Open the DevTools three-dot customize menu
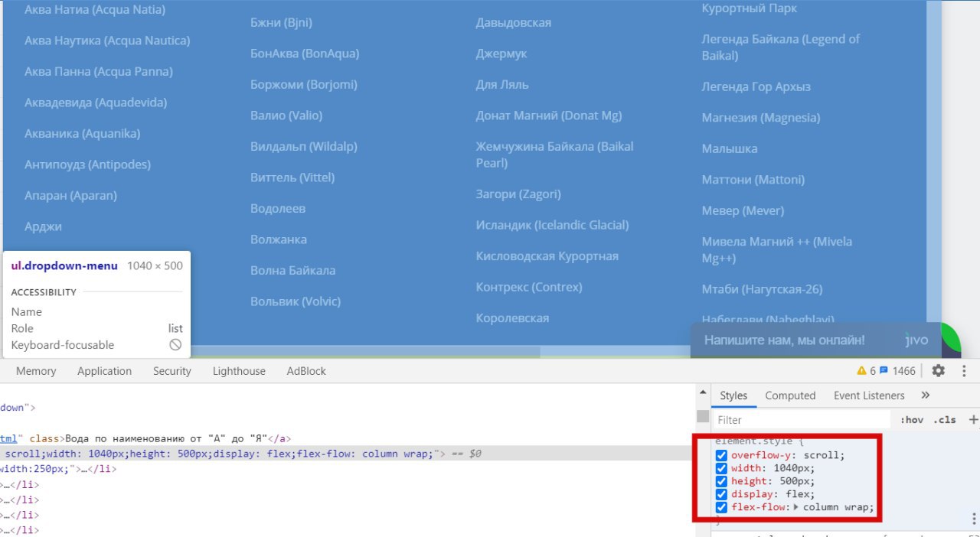This screenshot has height=537, width=980. (962, 371)
